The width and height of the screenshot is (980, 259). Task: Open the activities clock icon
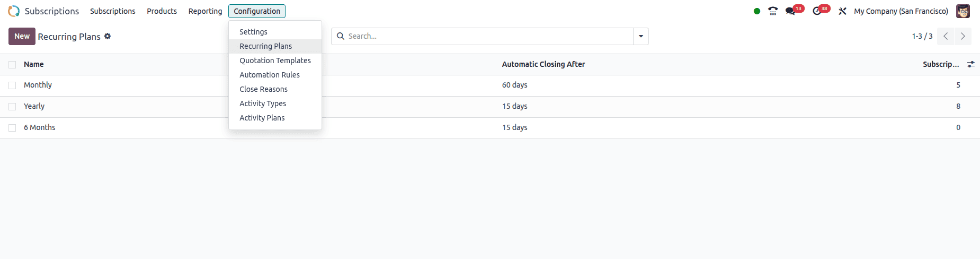point(817,11)
